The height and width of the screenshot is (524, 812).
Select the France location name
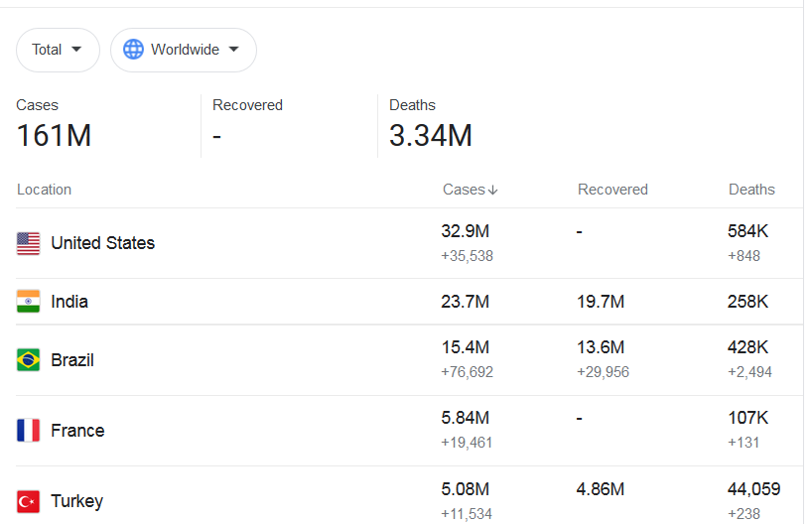[77, 431]
